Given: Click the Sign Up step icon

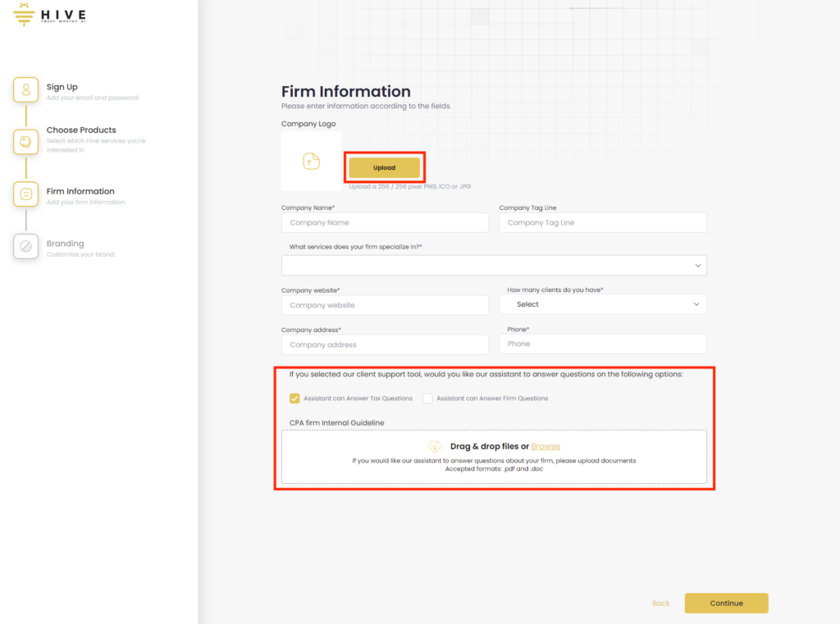Looking at the screenshot, I should pyautogui.click(x=26, y=89).
